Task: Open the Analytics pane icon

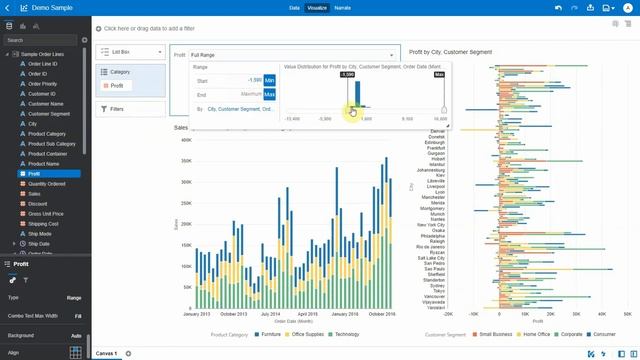Action: point(36,26)
